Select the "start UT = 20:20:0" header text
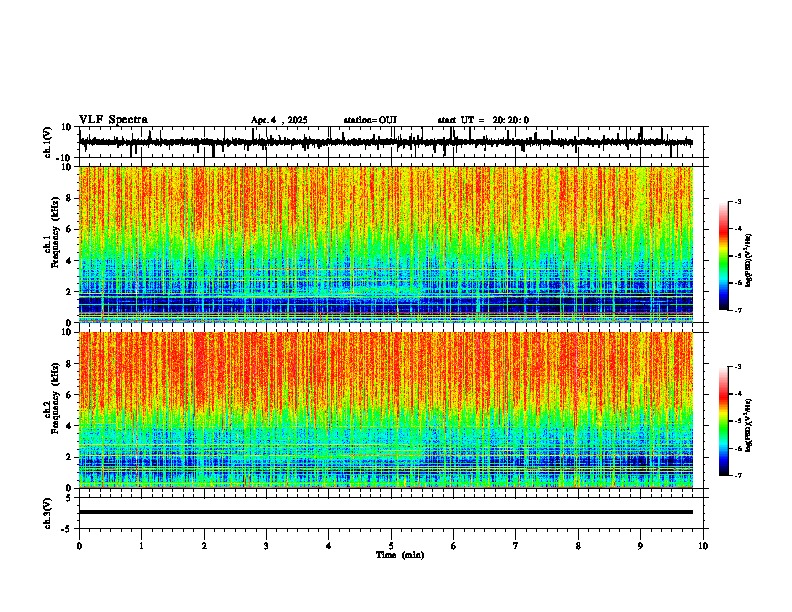792x612 pixels. (483, 120)
